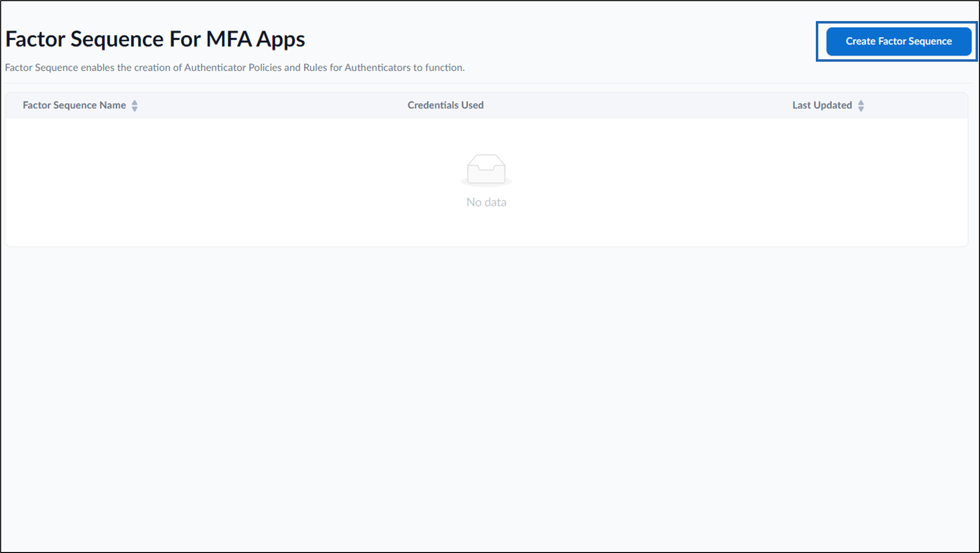Sort by Factor Sequence Name arrows
The image size is (980, 553).
click(x=135, y=105)
